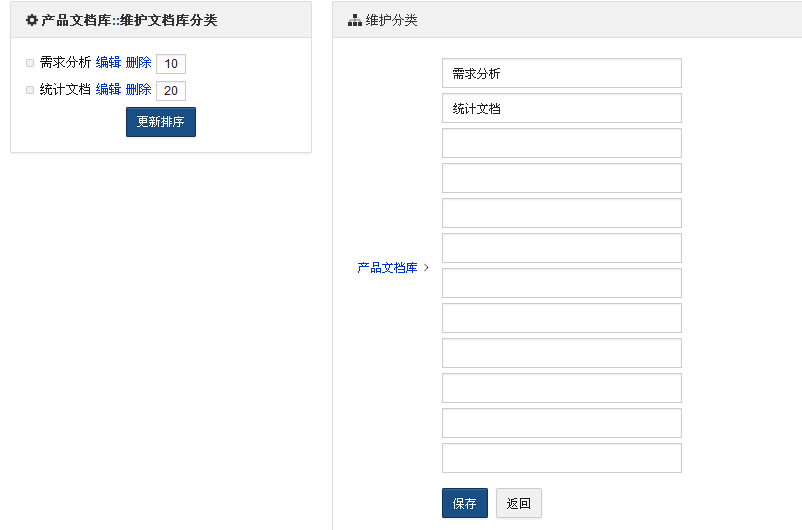802x530 pixels.
Task: Click the sitemap icon beside 维护分类
Action: tap(354, 20)
